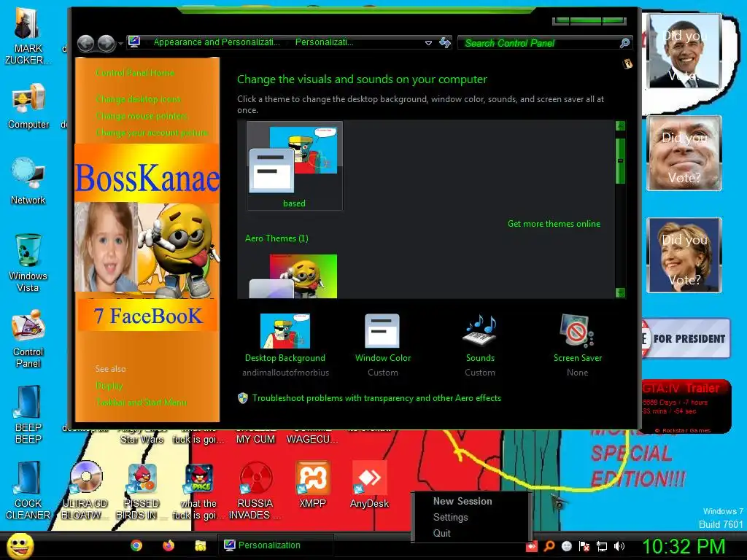This screenshot has height=560, width=747.
Task: Choose New Session in tray context menu
Action: point(462,501)
